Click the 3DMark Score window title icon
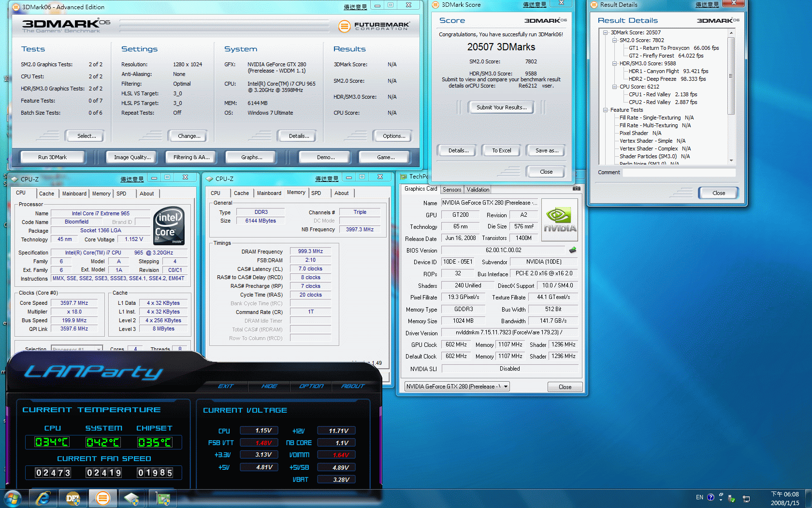The height and width of the screenshot is (508, 812). click(x=435, y=5)
